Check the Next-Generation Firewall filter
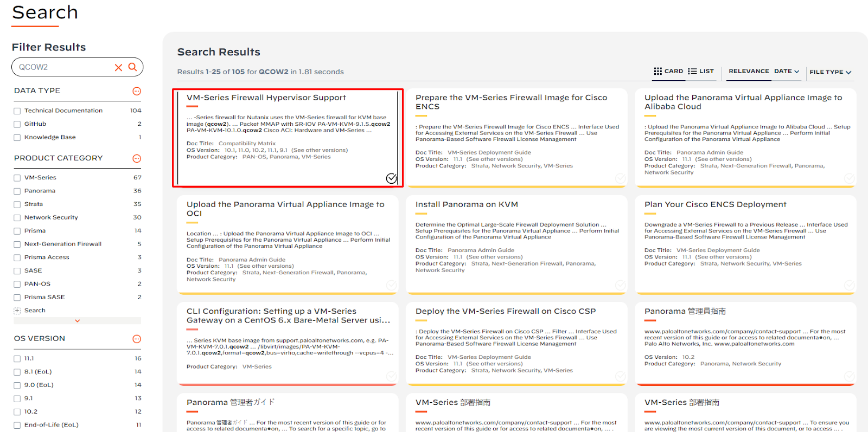The image size is (868, 432). click(17, 244)
